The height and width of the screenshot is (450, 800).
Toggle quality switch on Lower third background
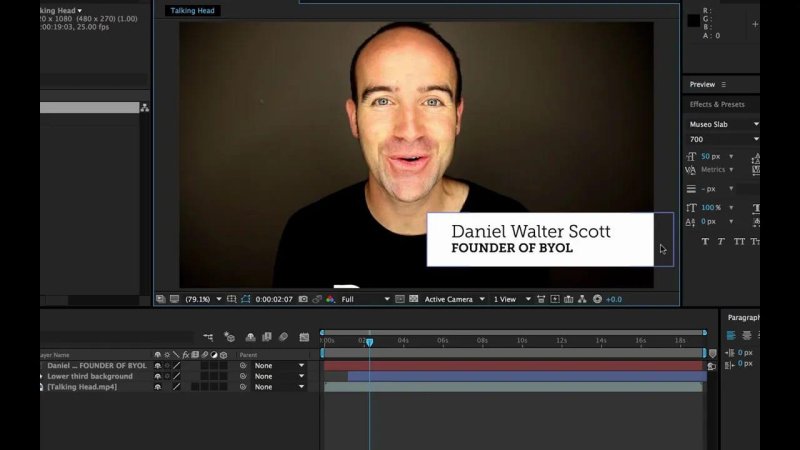click(177, 376)
